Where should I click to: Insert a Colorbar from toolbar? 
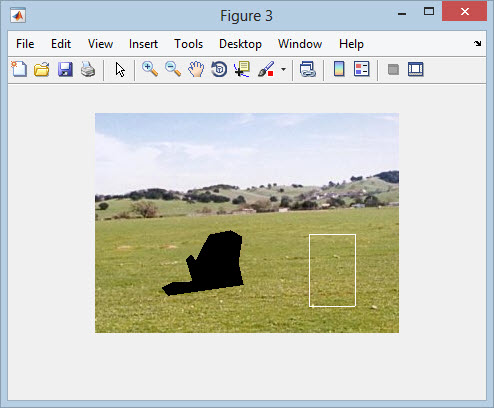click(x=339, y=69)
